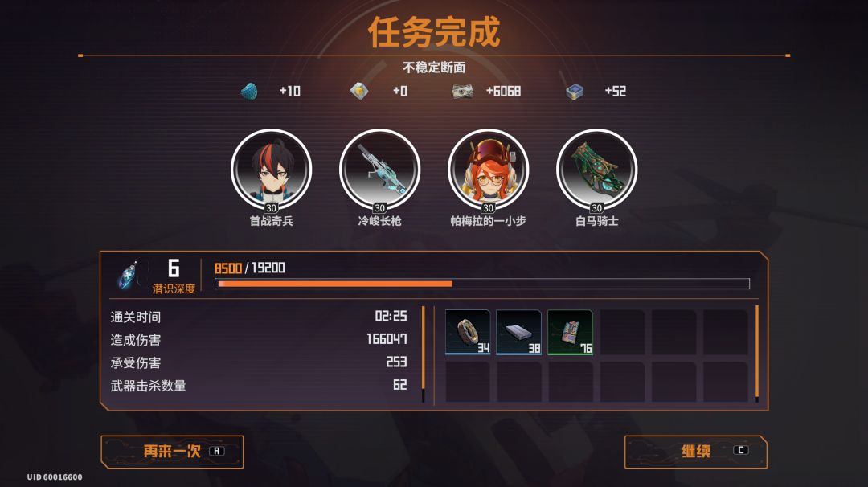Click the first empty loot slot
Screen dimensions: 868x487
point(622,332)
